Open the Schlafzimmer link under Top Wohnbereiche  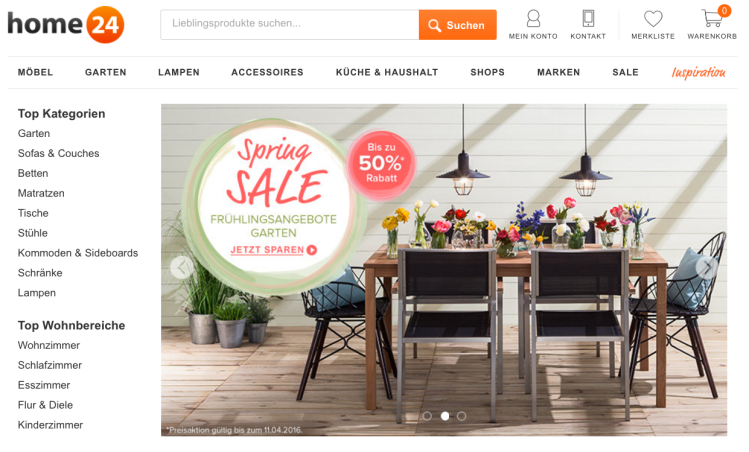click(50, 365)
